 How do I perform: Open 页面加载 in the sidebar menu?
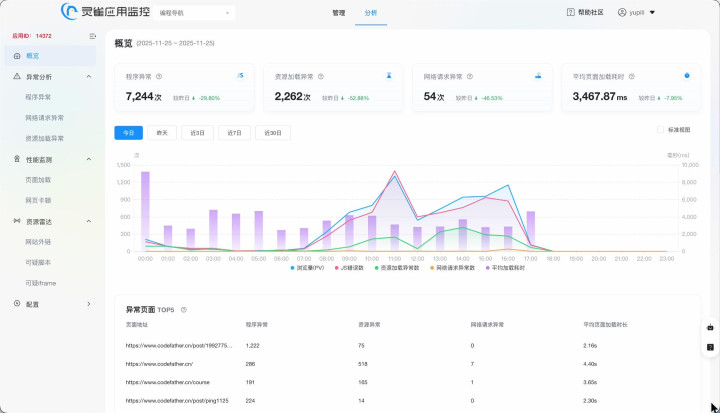38,180
